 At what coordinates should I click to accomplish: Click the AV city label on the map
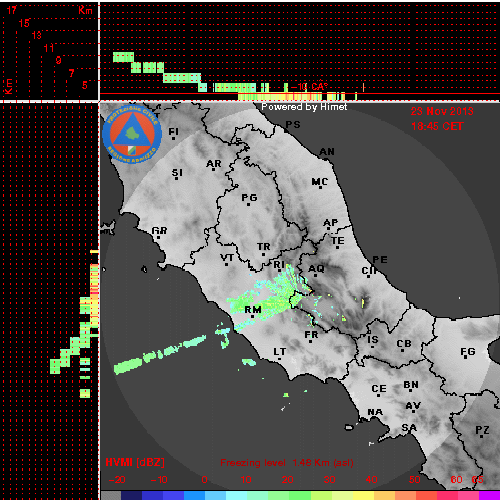tap(413, 406)
